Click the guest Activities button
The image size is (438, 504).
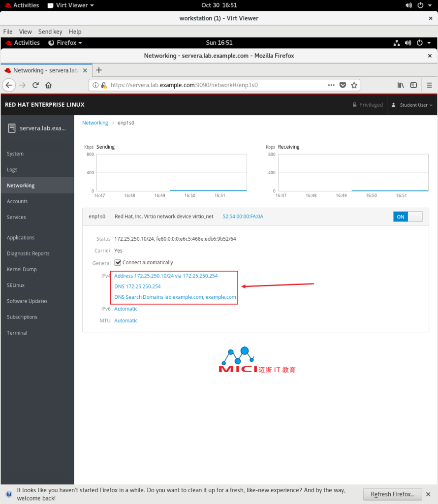(x=23, y=43)
